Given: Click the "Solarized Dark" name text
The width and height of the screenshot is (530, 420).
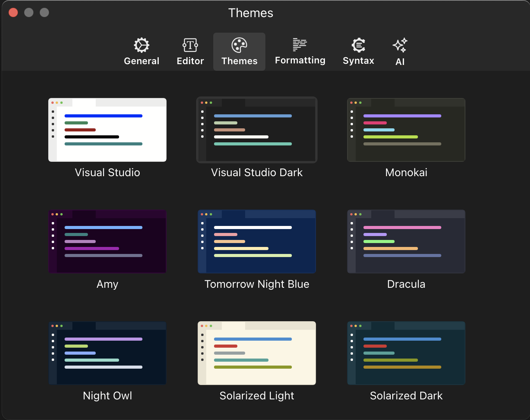Looking at the screenshot, I should pos(406,395).
